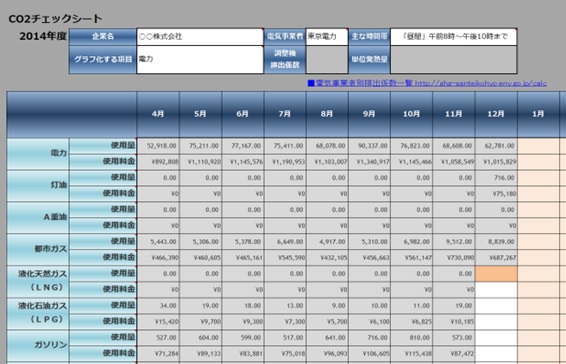Select the 調整後排出係数 value cell
The image size is (566, 364).
coord(327,60)
